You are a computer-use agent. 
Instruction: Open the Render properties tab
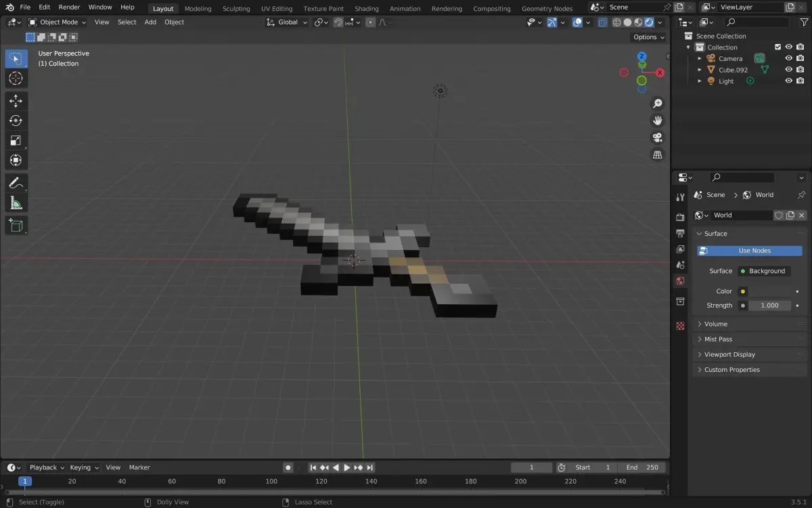click(680, 217)
